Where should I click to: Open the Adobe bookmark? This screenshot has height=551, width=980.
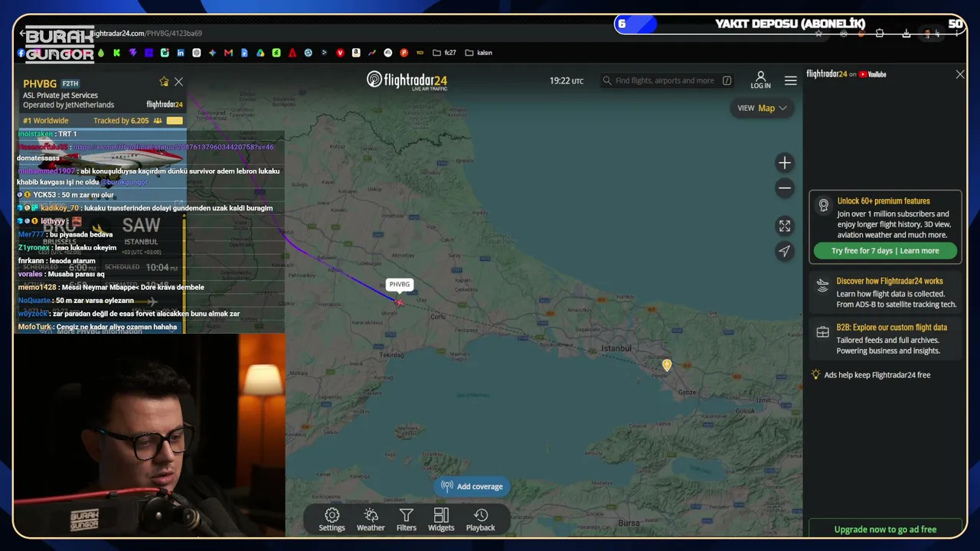pos(292,53)
